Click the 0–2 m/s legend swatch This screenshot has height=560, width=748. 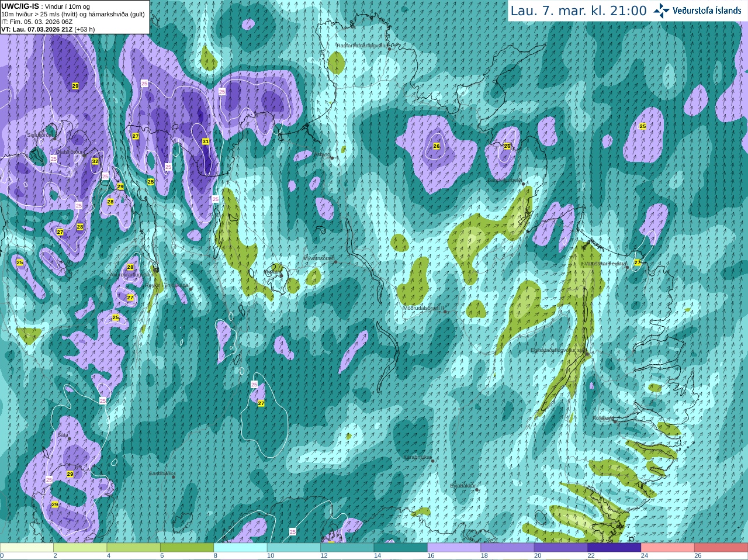[x=27, y=548]
